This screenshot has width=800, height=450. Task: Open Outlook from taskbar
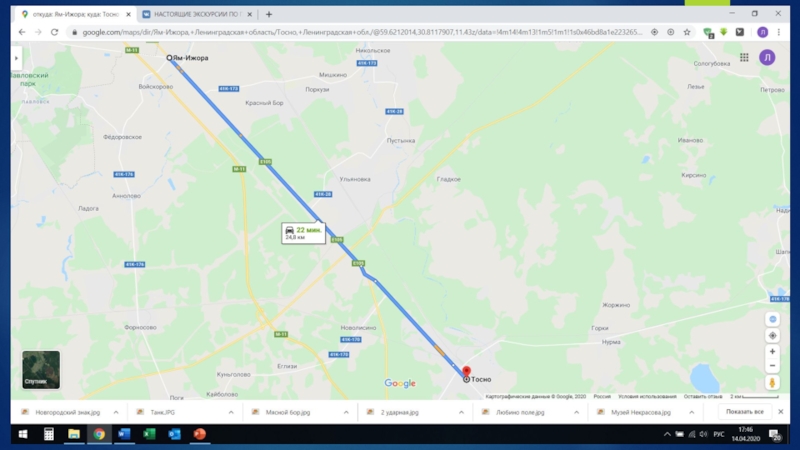click(x=174, y=434)
